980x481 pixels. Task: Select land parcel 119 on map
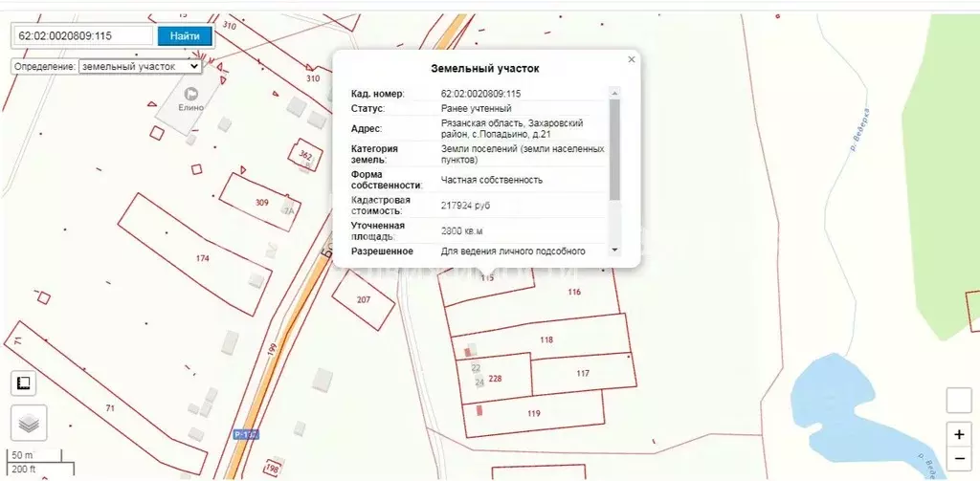click(533, 414)
